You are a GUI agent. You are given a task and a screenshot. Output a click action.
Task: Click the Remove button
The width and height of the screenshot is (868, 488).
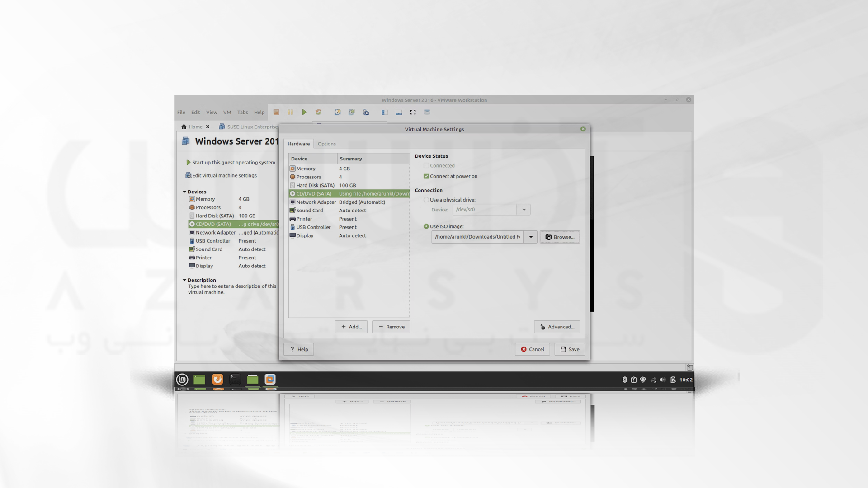pyautogui.click(x=391, y=327)
